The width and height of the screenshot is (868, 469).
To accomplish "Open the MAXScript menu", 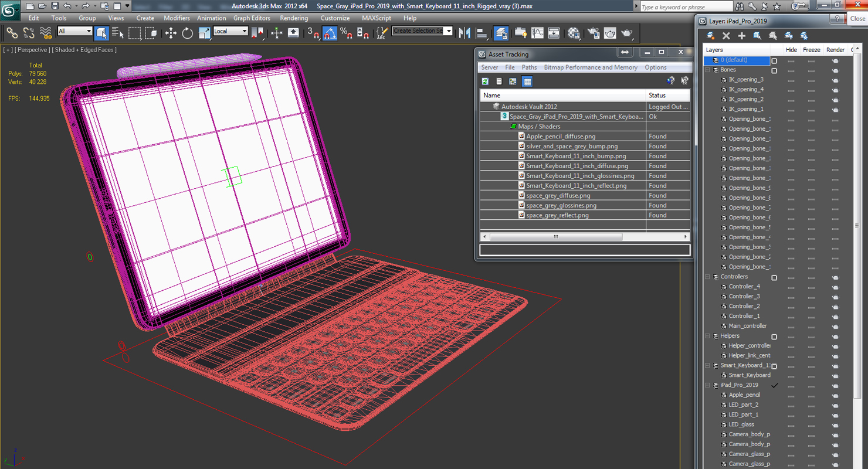I will pyautogui.click(x=376, y=18).
